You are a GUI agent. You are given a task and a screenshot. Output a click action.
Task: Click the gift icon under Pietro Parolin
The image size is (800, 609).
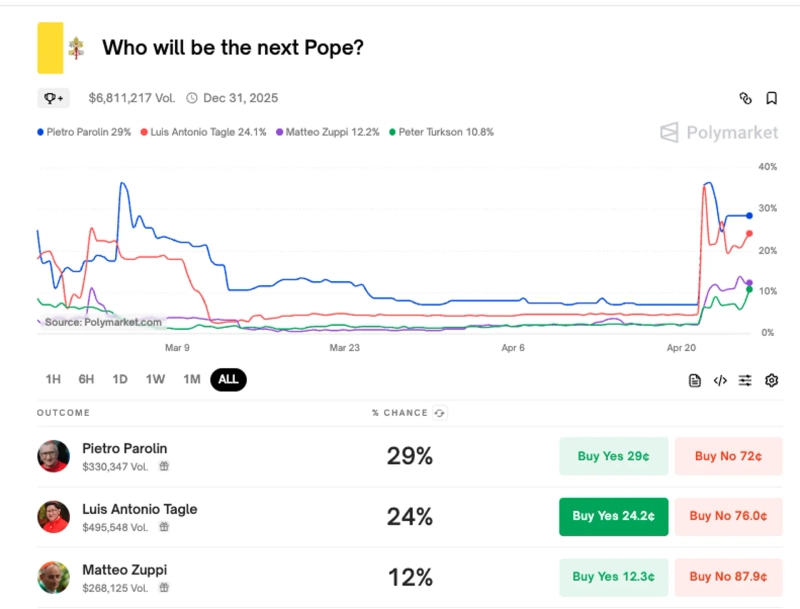coord(164,466)
